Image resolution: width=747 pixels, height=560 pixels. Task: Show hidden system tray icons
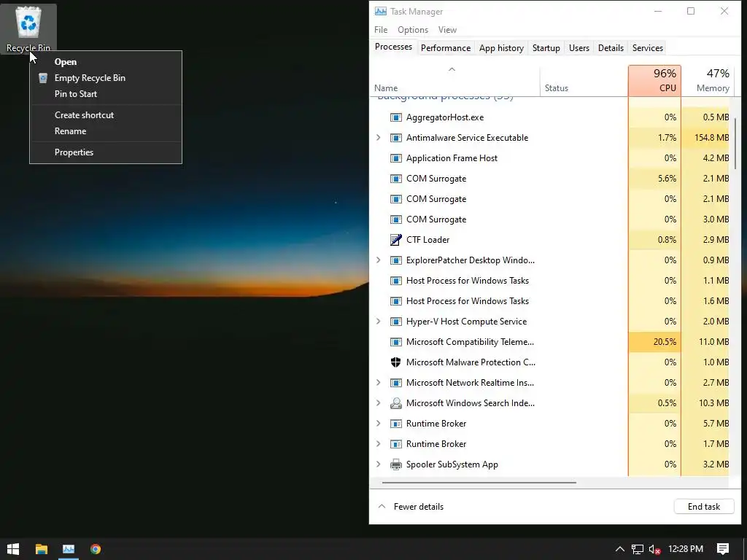620,549
